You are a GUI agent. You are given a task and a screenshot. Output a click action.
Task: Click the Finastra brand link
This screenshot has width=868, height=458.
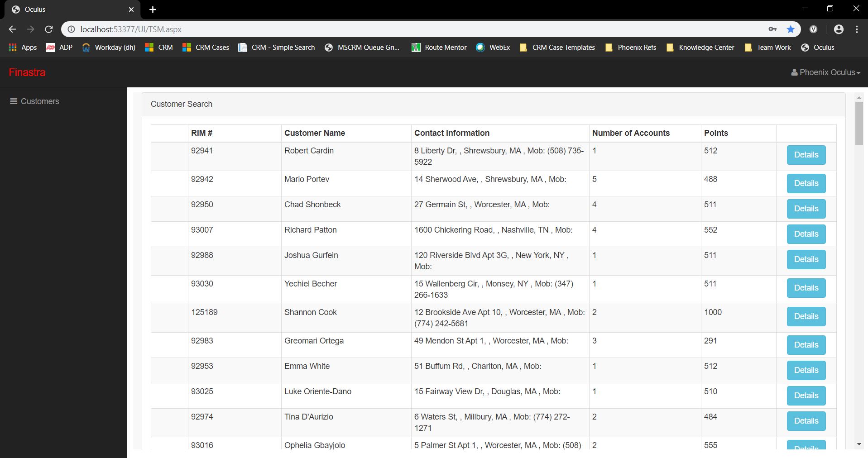(27, 72)
